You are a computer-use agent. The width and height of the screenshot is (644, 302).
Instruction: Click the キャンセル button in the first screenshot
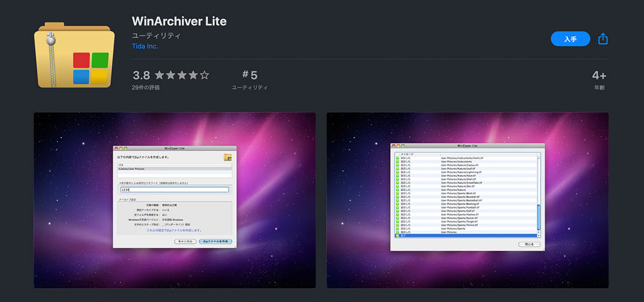pyautogui.click(x=186, y=241)
